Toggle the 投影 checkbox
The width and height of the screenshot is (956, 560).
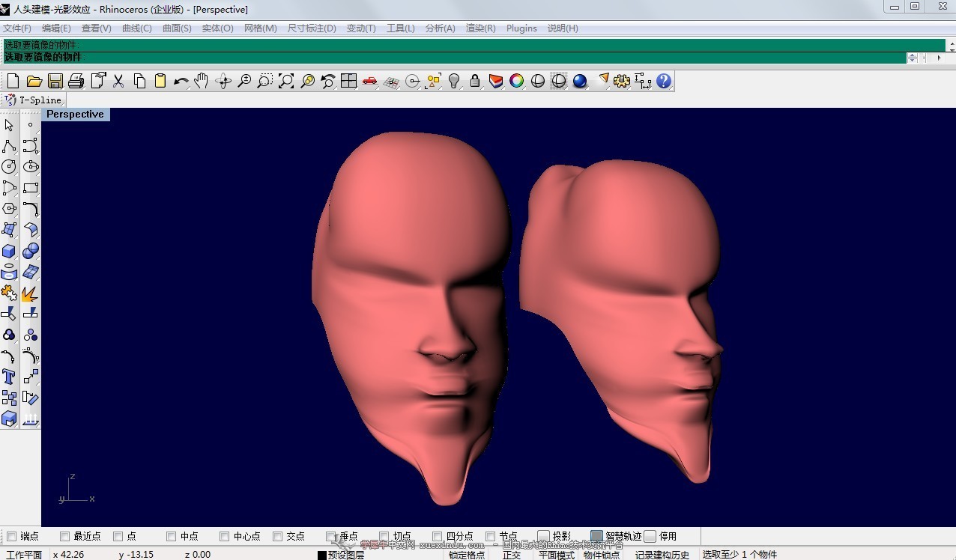point(544,536)
